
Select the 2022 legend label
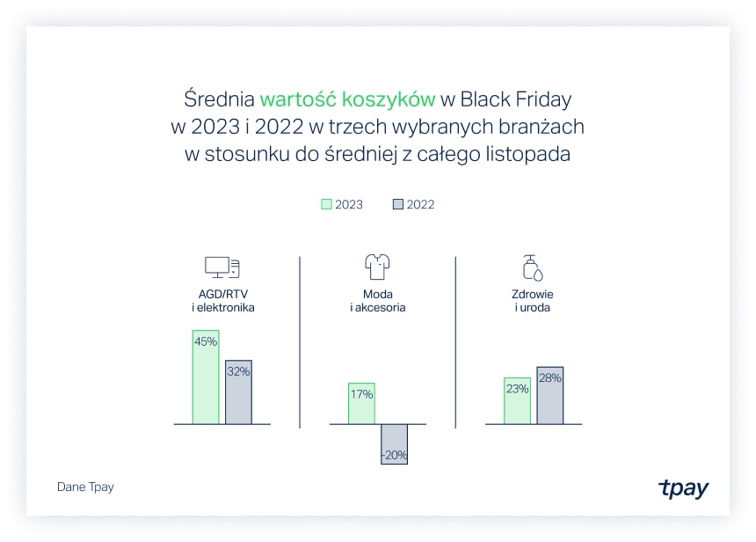pos(420,204)
